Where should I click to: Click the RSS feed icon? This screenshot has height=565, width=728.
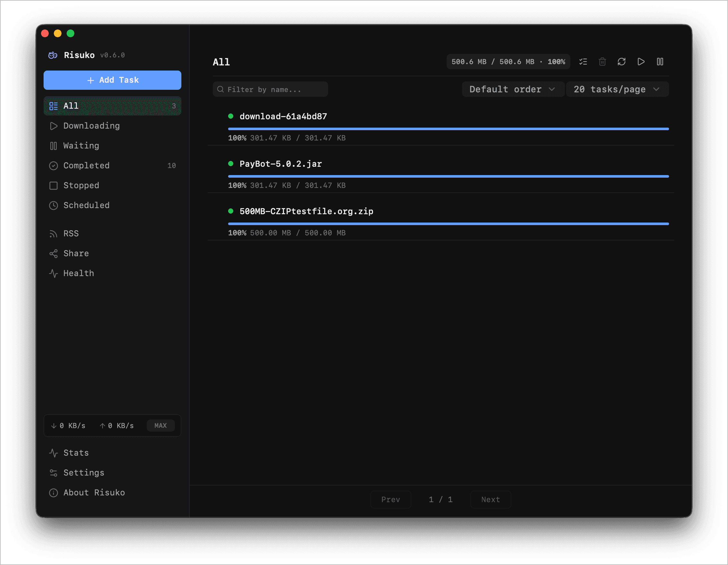pyautogui.click(x=53, y=234)
